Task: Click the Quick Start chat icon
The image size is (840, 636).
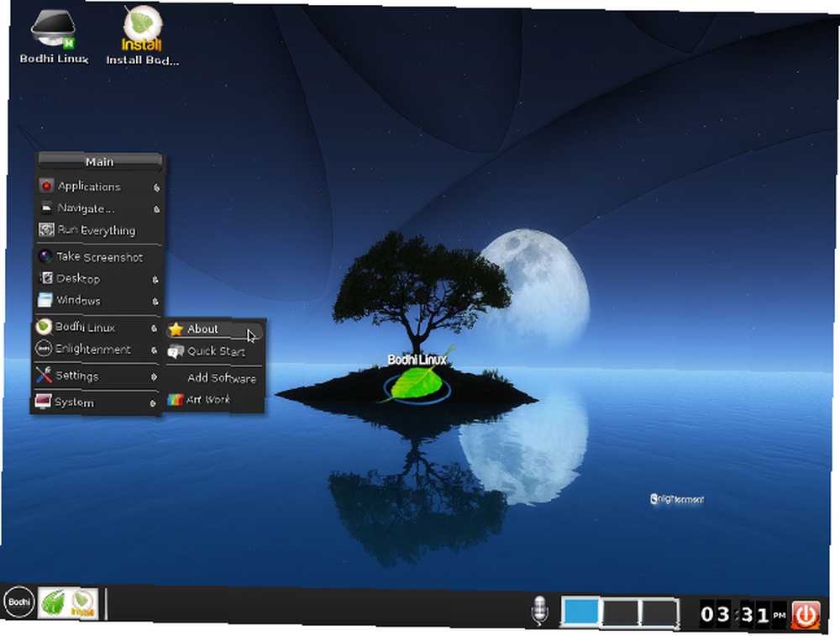Action: (176, 351)
